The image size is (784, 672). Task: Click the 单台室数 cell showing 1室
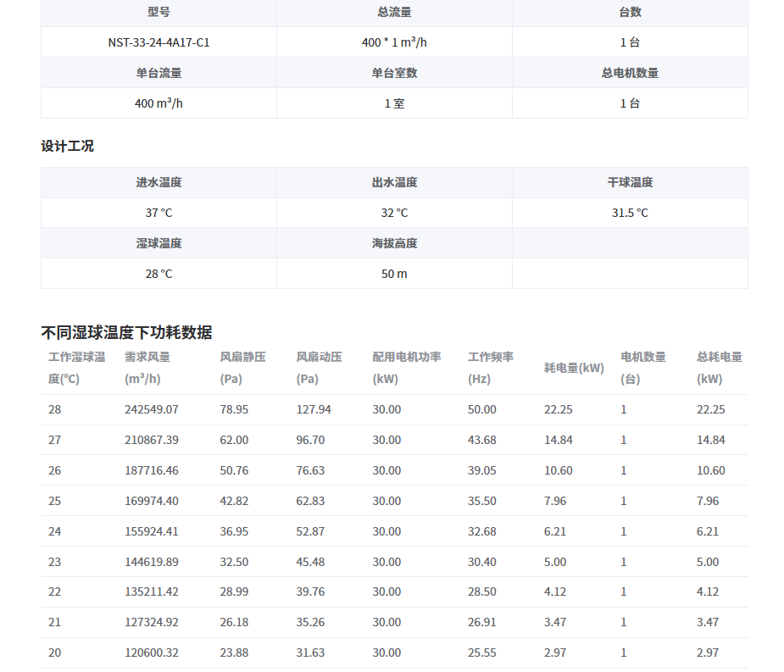point(392,103)
